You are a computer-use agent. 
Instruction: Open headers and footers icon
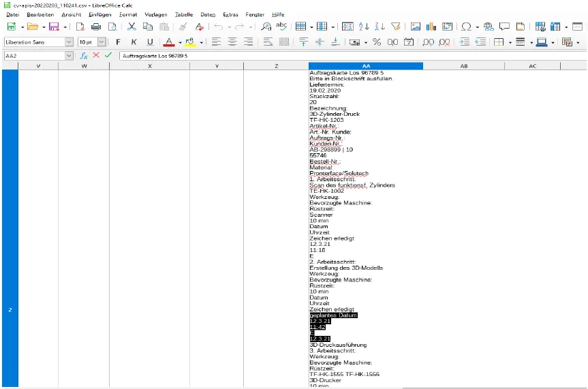coord(521,27)
